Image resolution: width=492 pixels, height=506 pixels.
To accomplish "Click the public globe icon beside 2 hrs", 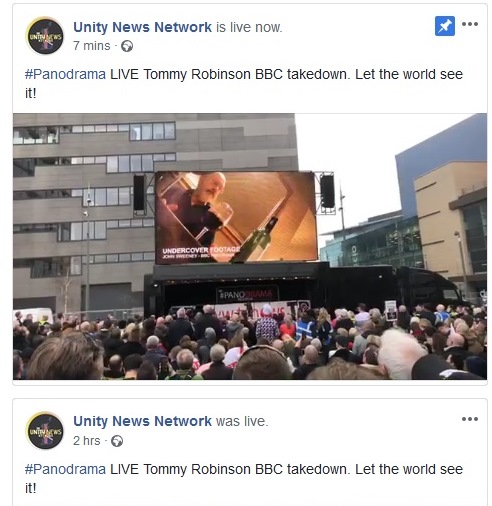I will [x=117, y=441].
